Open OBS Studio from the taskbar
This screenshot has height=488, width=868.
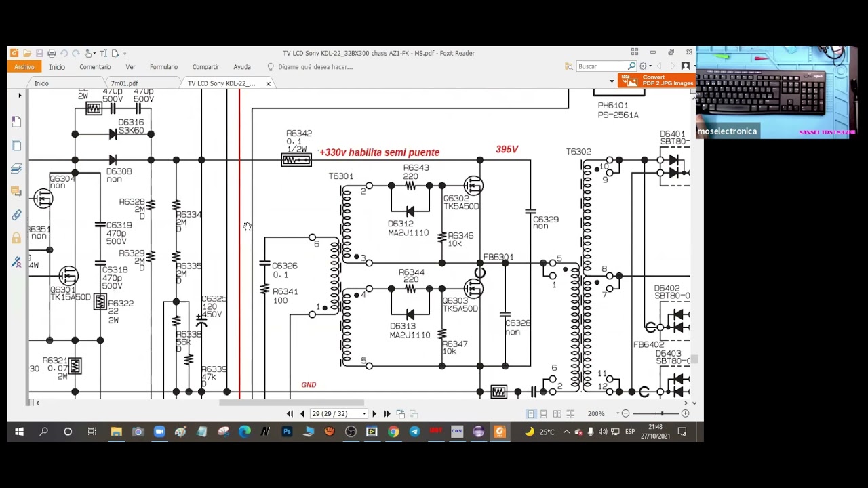(351, 432)
